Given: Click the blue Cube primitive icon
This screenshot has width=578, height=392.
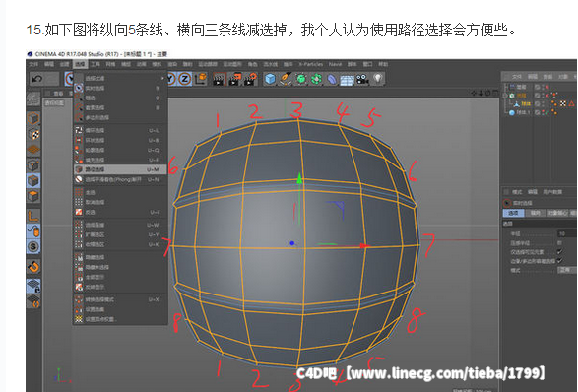Looking at the screenshot, I should [270, 79].
